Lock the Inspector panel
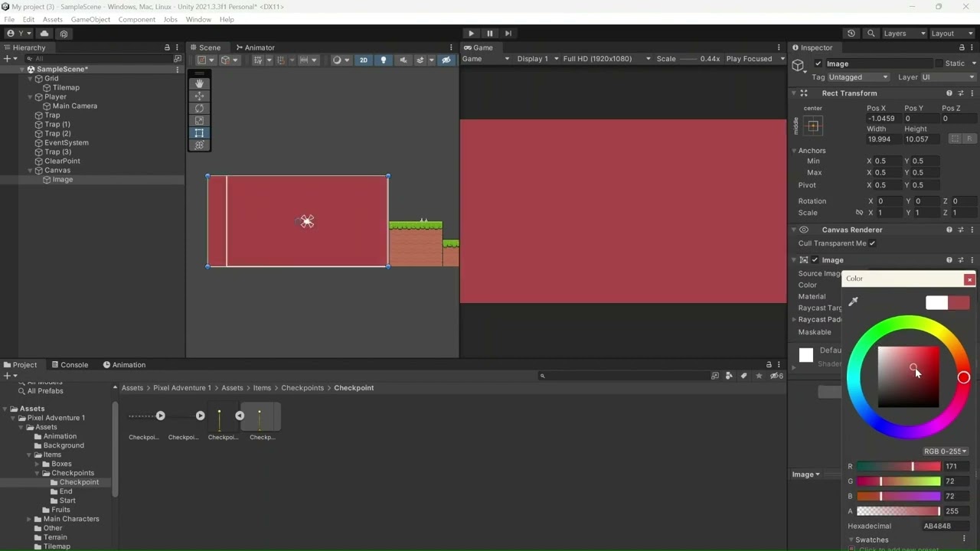 click(x=962, y=47)
